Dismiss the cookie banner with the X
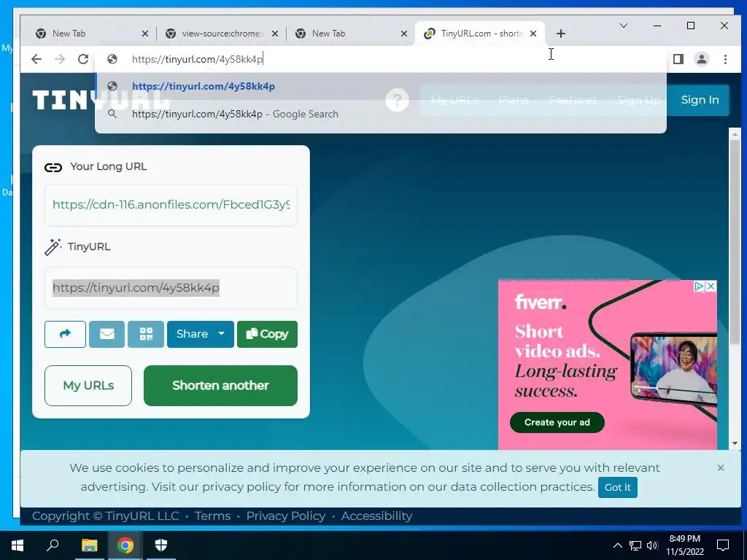This screenshot has width=747, height=560. click(721, 468)
